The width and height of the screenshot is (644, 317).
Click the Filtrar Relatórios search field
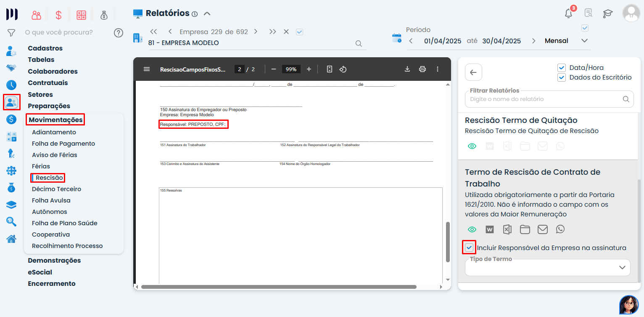[544, 99]
